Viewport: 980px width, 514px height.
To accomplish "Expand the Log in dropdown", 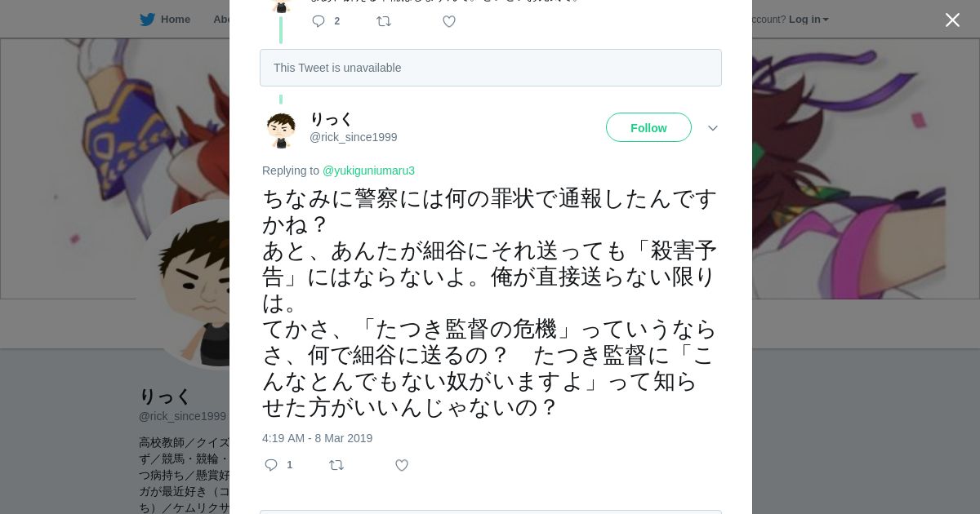I will click(808, 20).
